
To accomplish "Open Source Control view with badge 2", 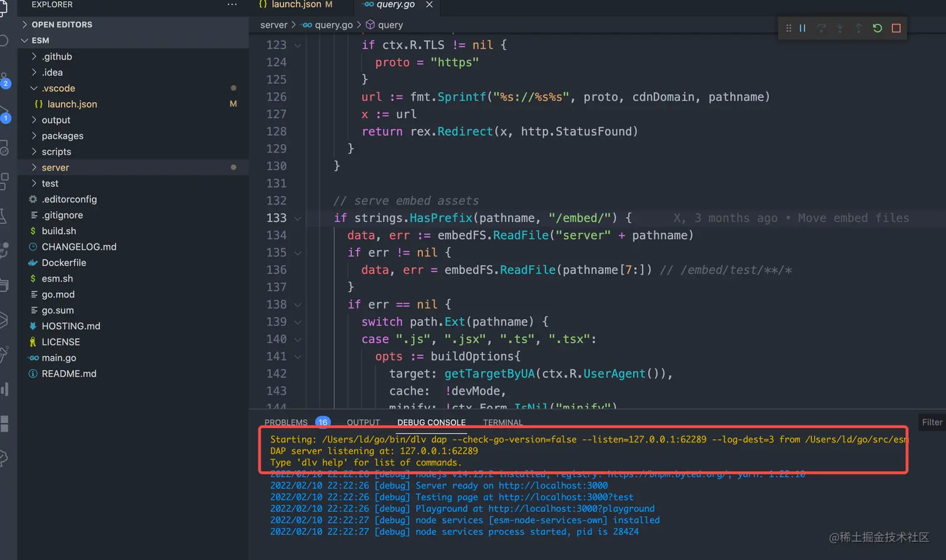I will [5, 79].
